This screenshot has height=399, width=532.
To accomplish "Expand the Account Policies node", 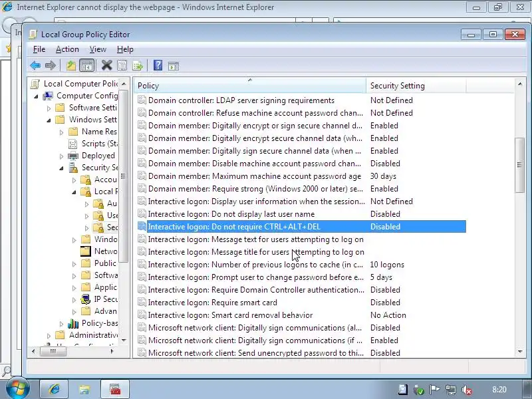I will (74, 180).
